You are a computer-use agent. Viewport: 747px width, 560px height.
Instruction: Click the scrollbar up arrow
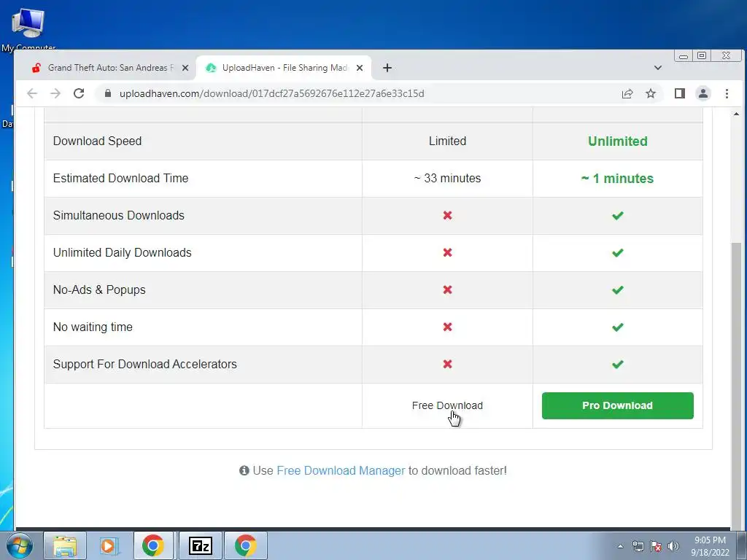click(736, 114)
